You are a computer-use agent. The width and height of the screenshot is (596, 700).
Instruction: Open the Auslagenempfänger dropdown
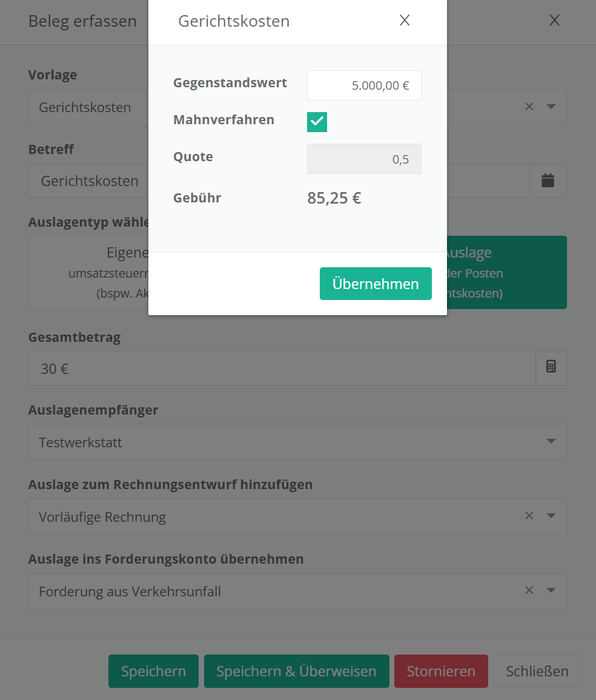pos(551,441)
